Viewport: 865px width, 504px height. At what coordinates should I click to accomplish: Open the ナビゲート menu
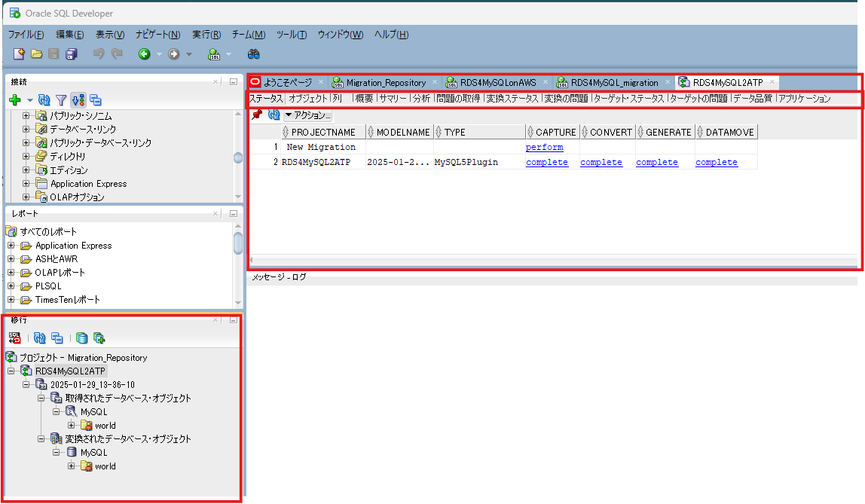(157, 34)
